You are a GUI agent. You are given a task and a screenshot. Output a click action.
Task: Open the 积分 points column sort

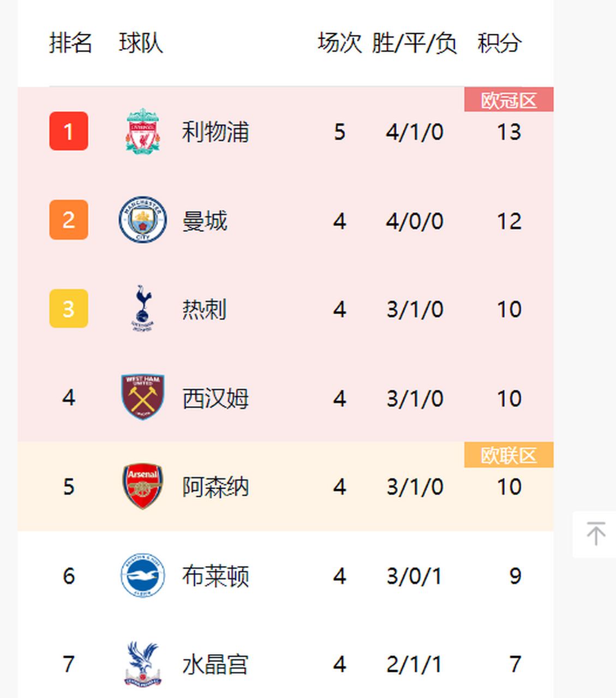click(x=500, y=44)
